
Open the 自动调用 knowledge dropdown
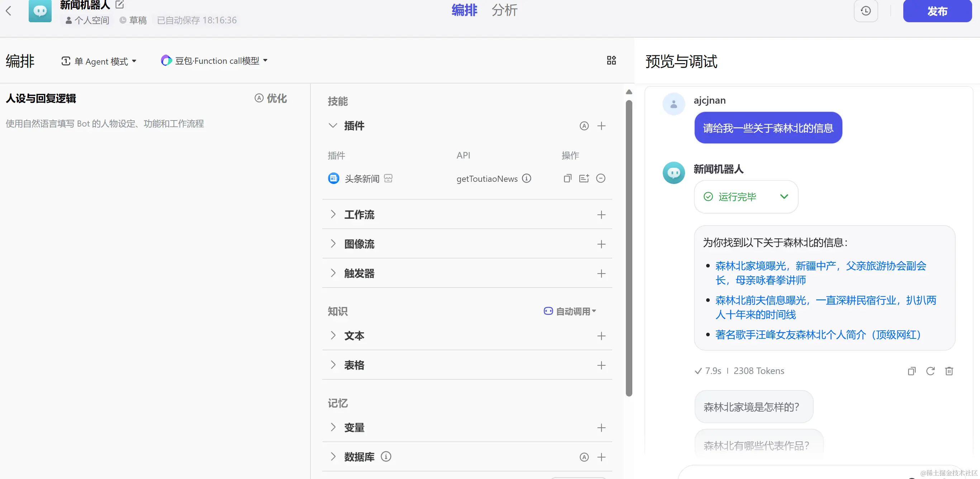[570, 311]
